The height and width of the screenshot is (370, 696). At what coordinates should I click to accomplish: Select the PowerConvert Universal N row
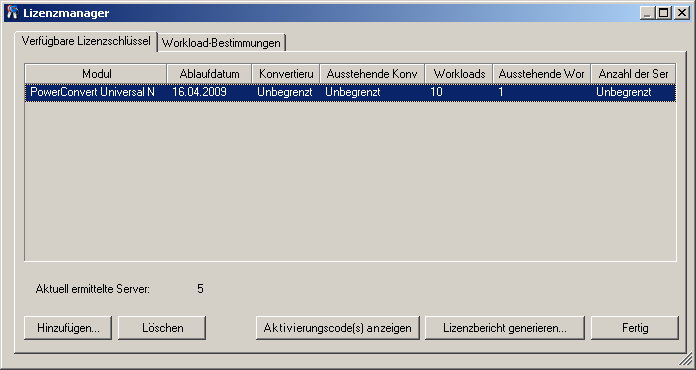pyautogui.click(x=350, y=92)
